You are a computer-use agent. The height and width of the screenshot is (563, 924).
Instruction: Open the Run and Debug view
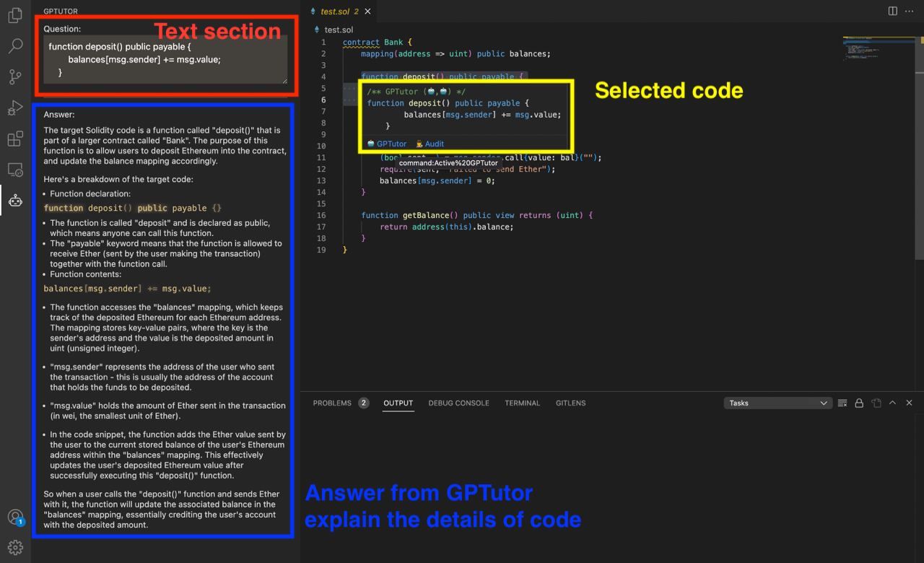coord(15,108)
